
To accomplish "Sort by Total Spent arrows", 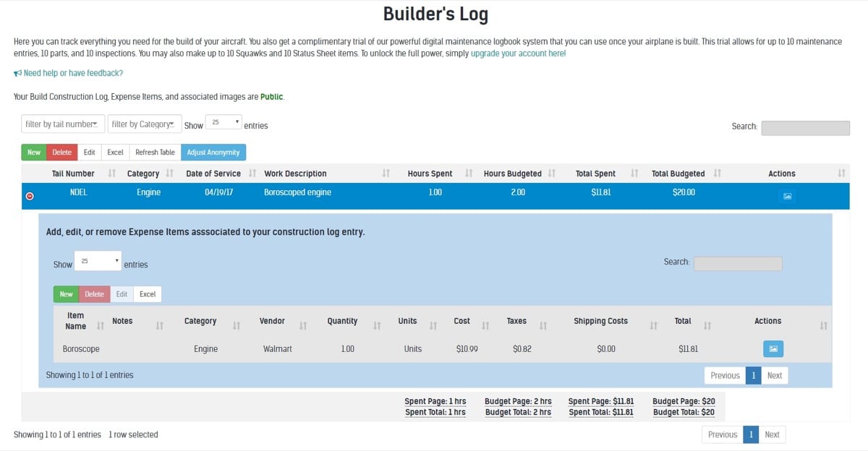I will [x=635, y=173].
